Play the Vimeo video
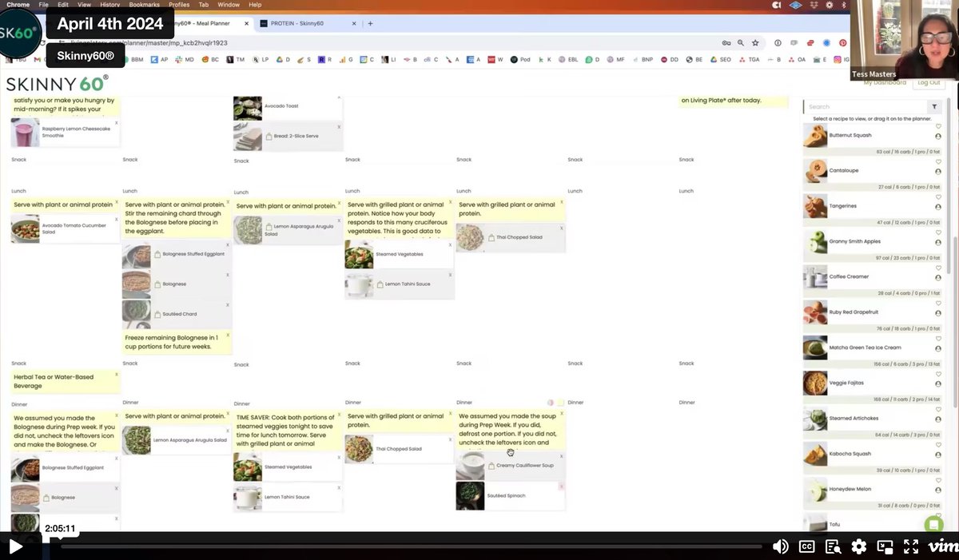The height and width of the screenshot is (560, 959). [15, 547]
